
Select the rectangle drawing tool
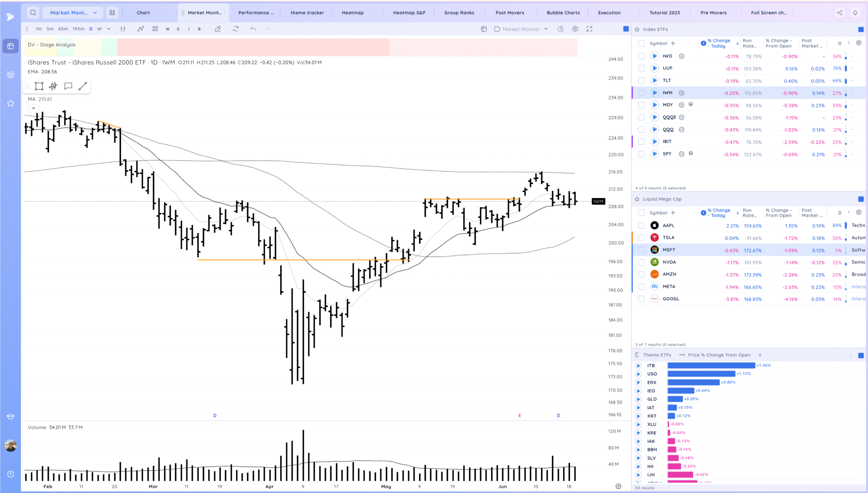pyautogui.click(x=39, y=86)
